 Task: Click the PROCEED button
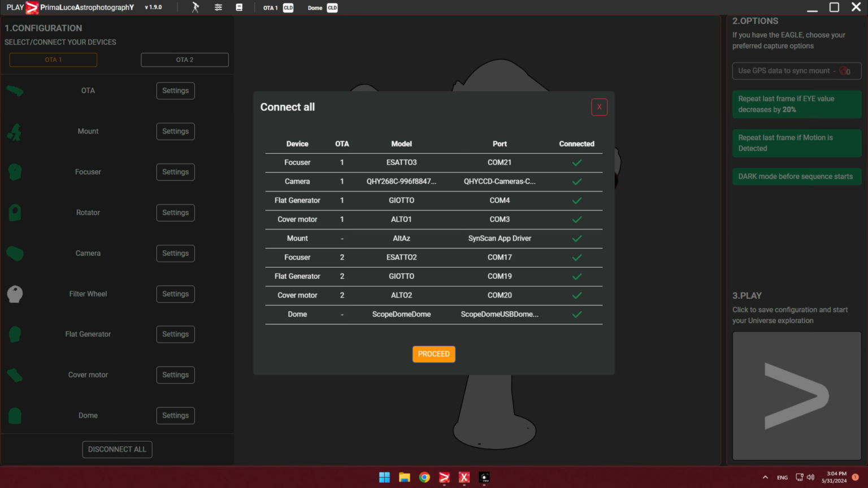433,354
